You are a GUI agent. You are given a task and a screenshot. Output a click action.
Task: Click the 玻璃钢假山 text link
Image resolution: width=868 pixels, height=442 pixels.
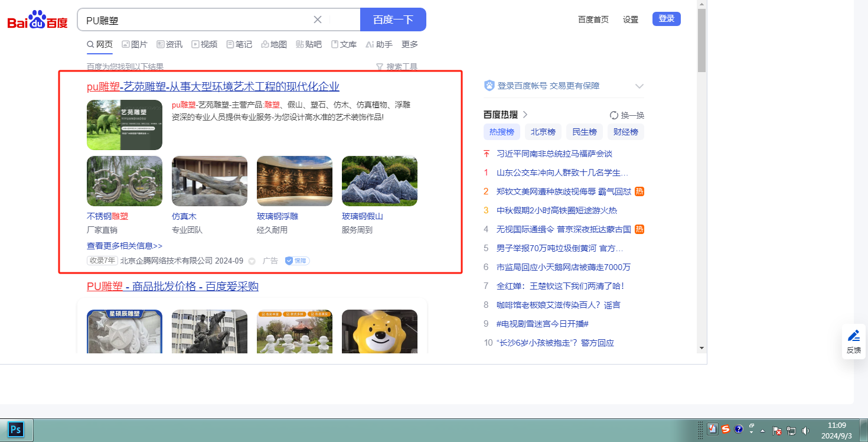tap(363, 216)
